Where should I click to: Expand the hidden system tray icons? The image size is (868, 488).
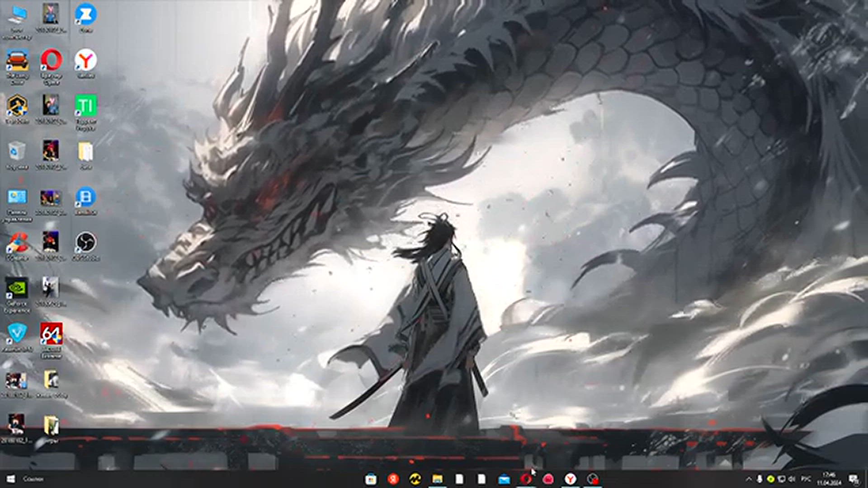click(749, 479)
